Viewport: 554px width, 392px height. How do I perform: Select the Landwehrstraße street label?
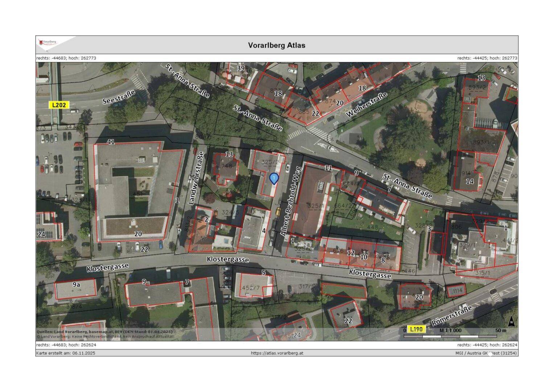[x=196, y=178]
